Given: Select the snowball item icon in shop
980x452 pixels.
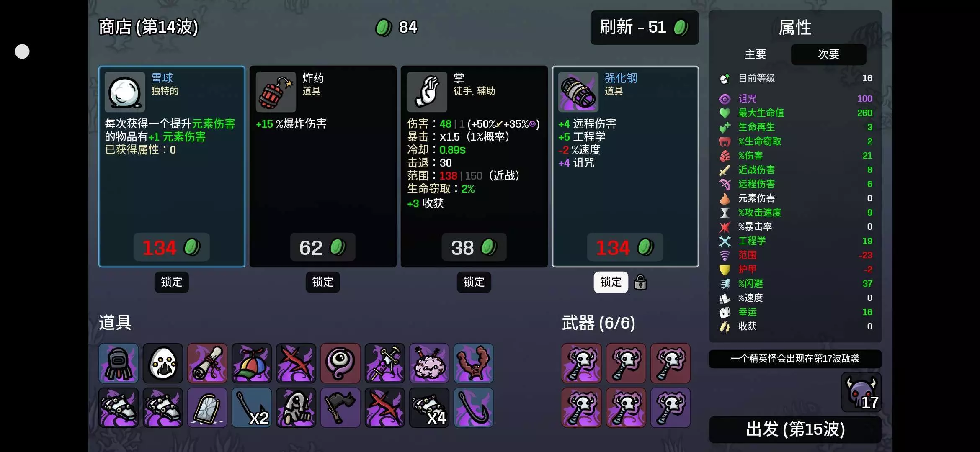Looking at the screenshot, I should [125, 92].
